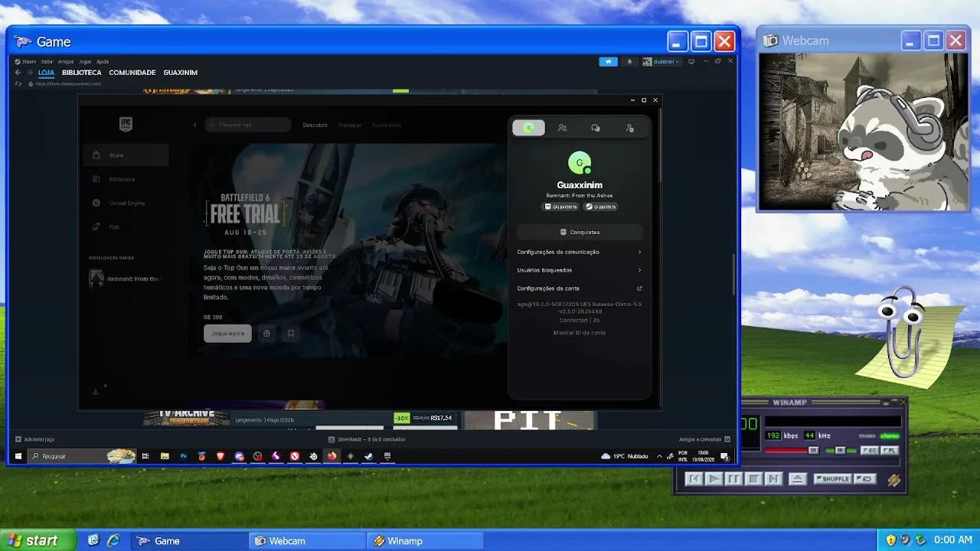Click the Jogue agora button
980x551 pixels.
227,334
